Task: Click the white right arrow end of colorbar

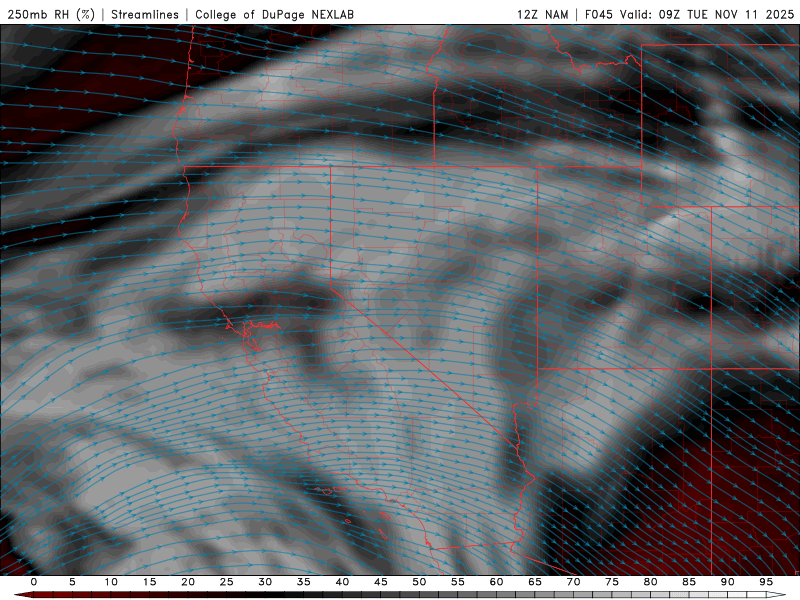Action: tap(776, 595)
